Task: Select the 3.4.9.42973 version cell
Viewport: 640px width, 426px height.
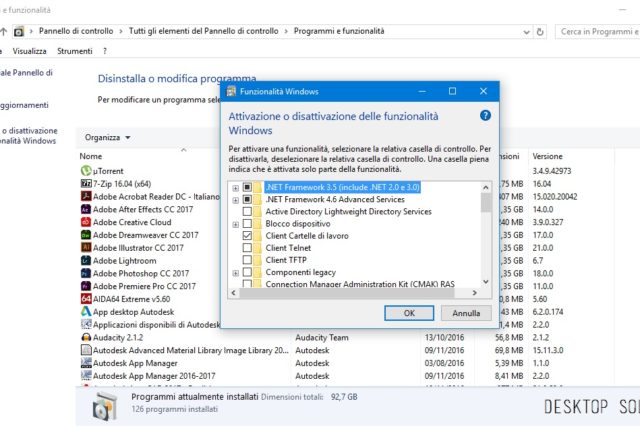Action: click(x=551, y=171)
